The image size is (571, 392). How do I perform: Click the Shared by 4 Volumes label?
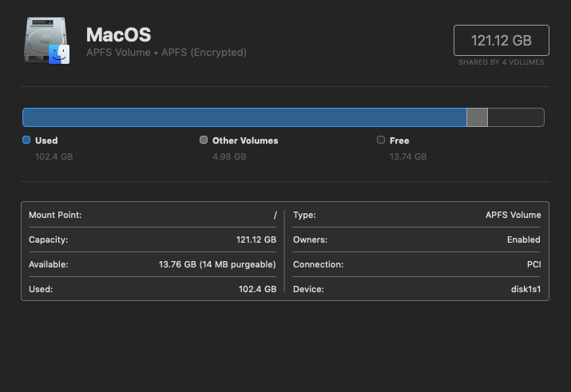[x=501, y=62]
